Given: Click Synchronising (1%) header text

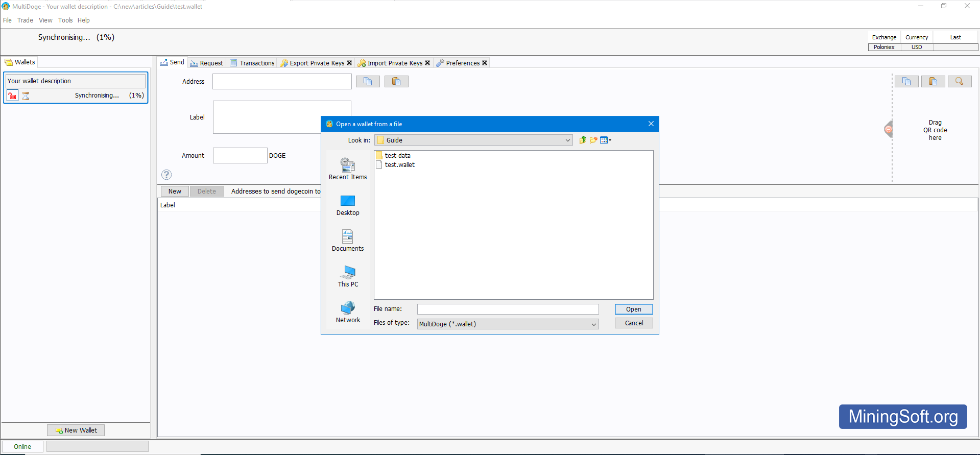Looking at the screenshot, I should [76, 37].
